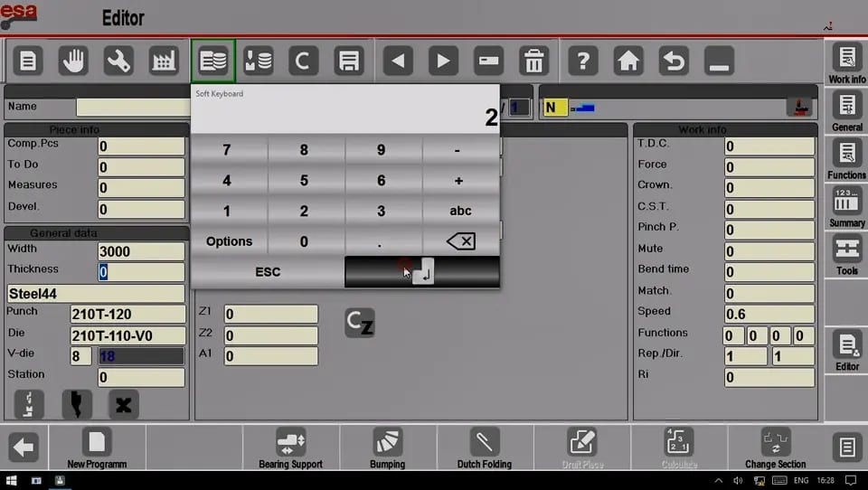The height and width of the screenshot is (490, 868).
Task: Select the highlighted program database icon
Action: 213,61
